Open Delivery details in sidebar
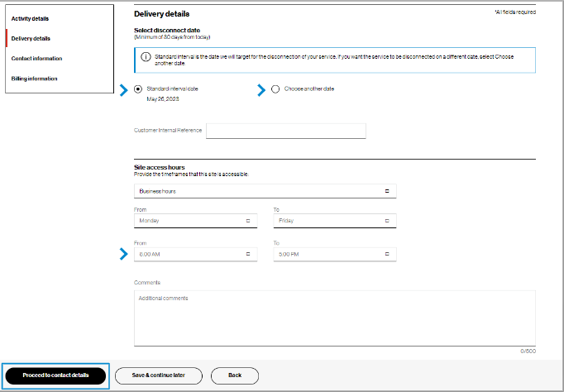This screenshot has width=564, height=392. click(31, 38)
